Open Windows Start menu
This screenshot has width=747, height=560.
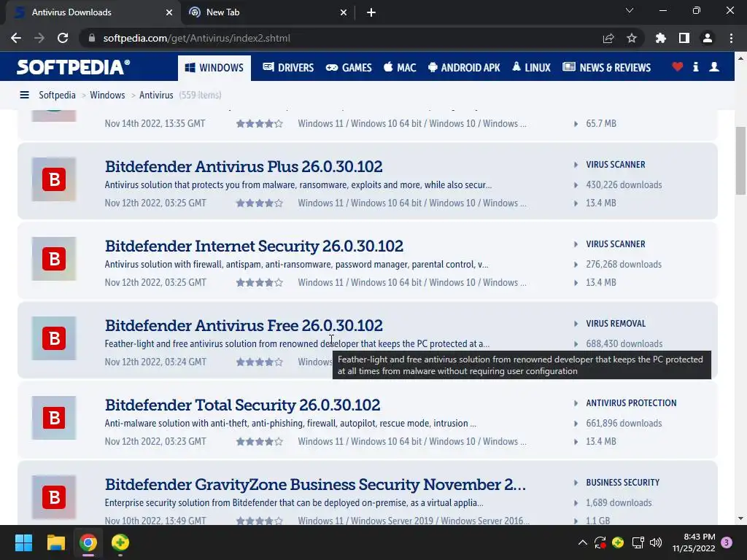click(23, 542)
